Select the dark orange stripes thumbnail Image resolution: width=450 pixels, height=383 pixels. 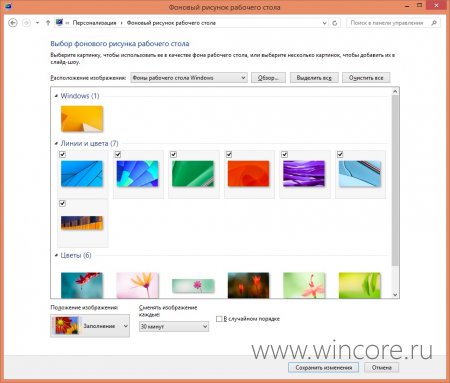coord(82,223)
